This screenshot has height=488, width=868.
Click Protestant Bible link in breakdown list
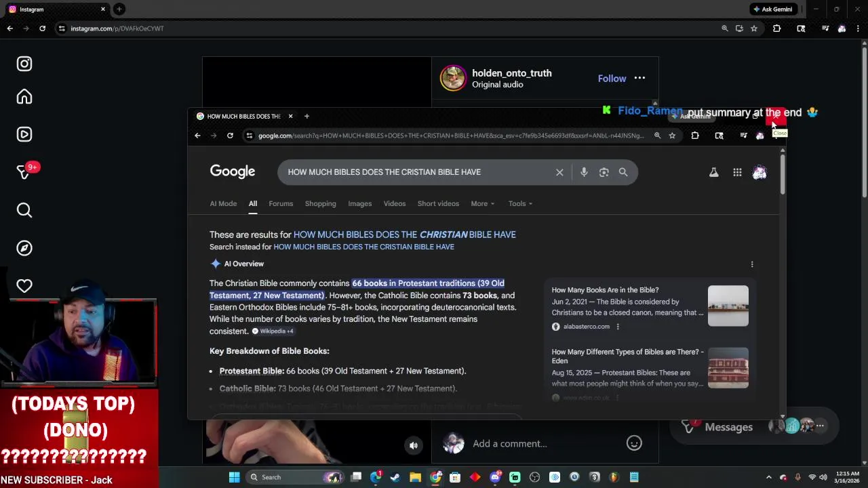pyautogui.click(x=252, y=371)
